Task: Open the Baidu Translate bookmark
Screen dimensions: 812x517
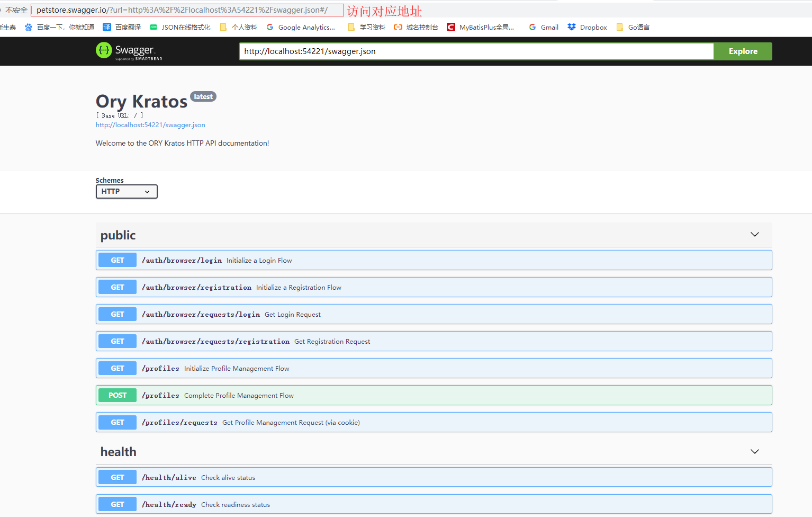Action: point(122,27)
